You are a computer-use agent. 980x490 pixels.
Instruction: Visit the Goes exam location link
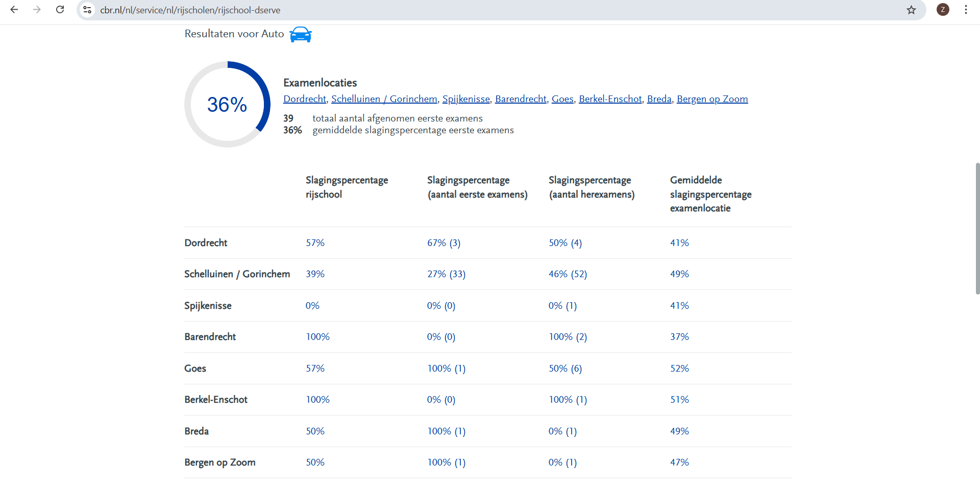click(x=562, y=99)
